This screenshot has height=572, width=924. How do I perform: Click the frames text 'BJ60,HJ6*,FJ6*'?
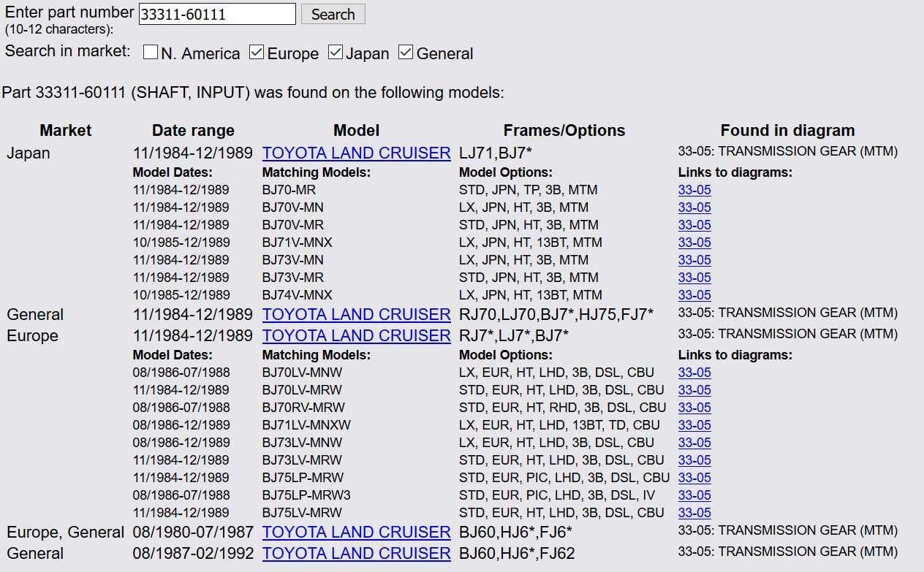(516, 533)
